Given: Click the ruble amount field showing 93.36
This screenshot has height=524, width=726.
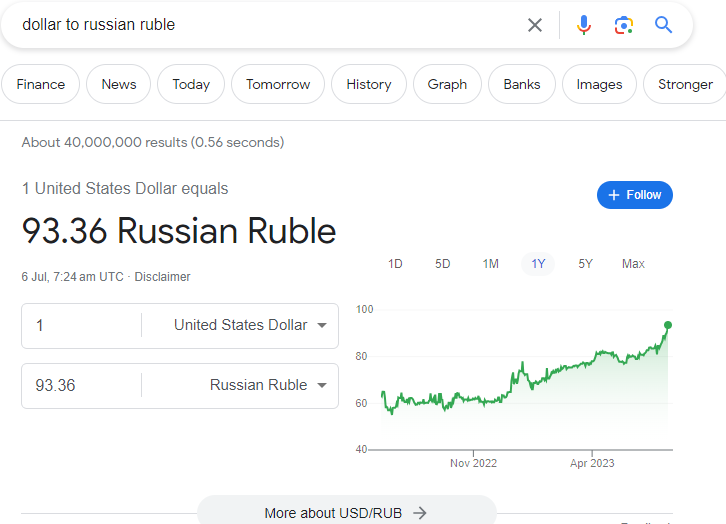Looking at the screenshot, I should (80, 385).
